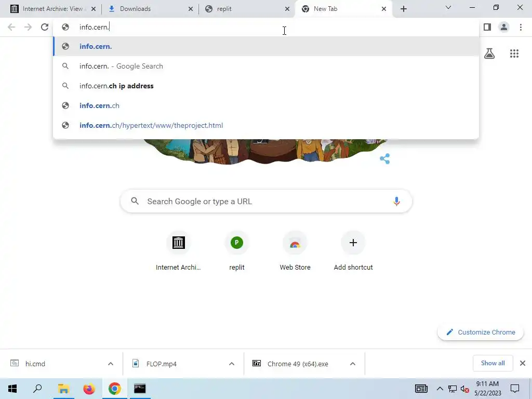This screenshot has width=532, height=399.
Task: Close the replit tab
Action: coord(287,9)
